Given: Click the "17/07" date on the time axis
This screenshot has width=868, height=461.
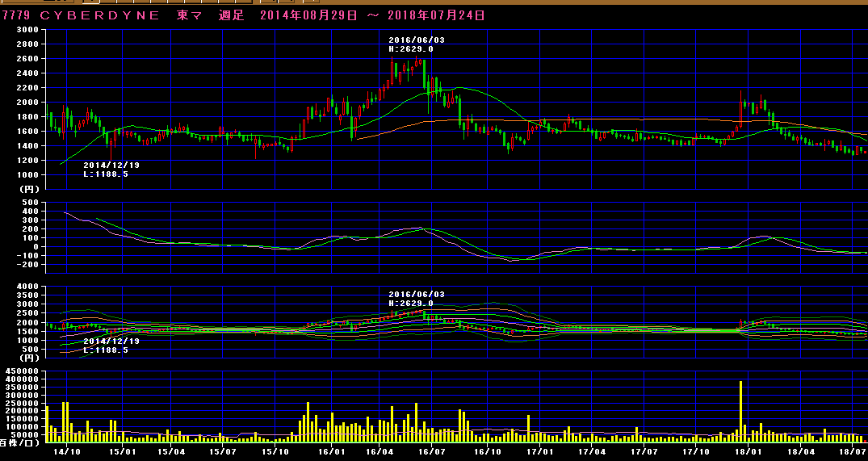Looking at the screenshot, I should coord(644,452).
